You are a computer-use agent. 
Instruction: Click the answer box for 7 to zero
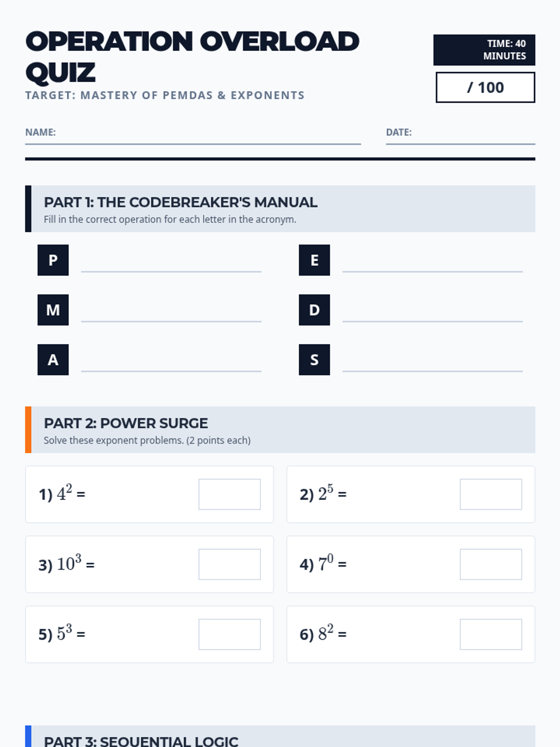pyautogui.click(x=491, y=564)
